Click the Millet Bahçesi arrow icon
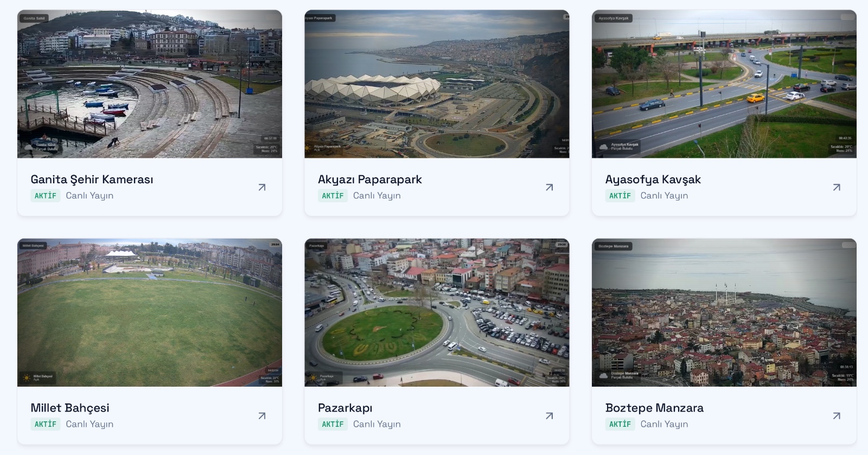Screen dimensions: 868x455 [262, 416]
